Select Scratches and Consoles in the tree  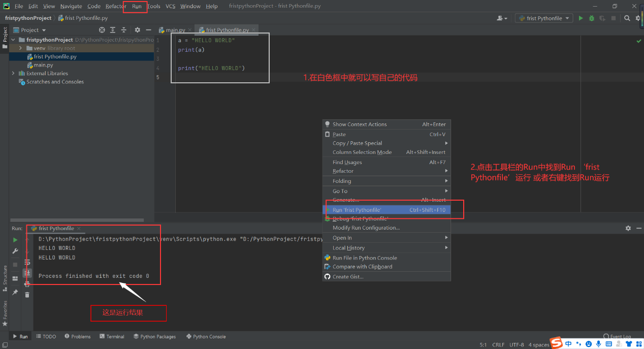tap(55, 82)
